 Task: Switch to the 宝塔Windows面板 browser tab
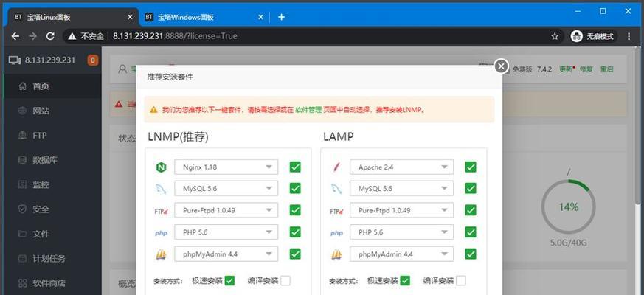click(204, 17)
